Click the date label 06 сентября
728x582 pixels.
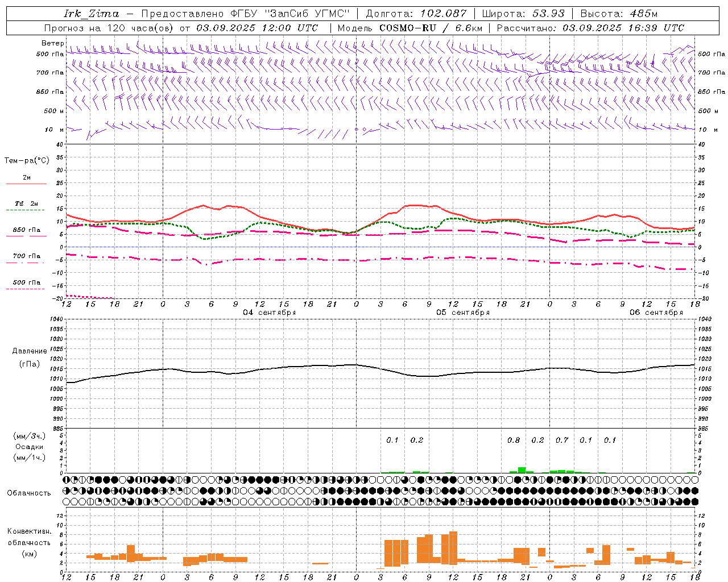tap(656, 313)
